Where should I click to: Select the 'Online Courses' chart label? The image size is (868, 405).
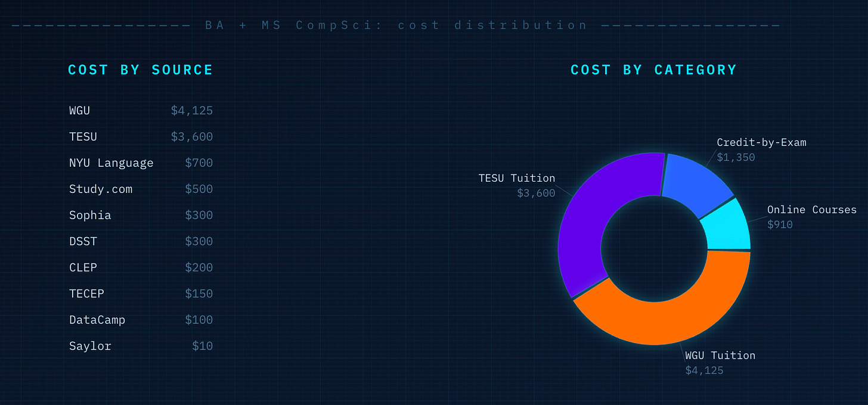(812, 210)
